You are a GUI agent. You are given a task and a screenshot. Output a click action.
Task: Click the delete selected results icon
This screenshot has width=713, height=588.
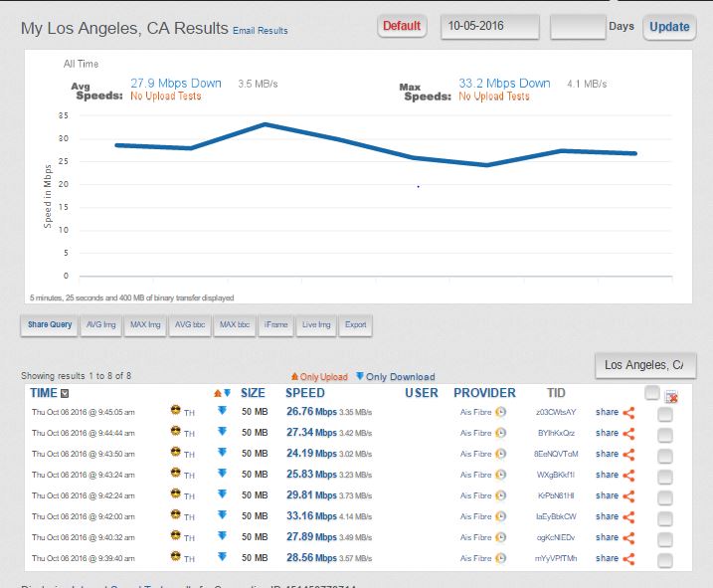[671, 396]
